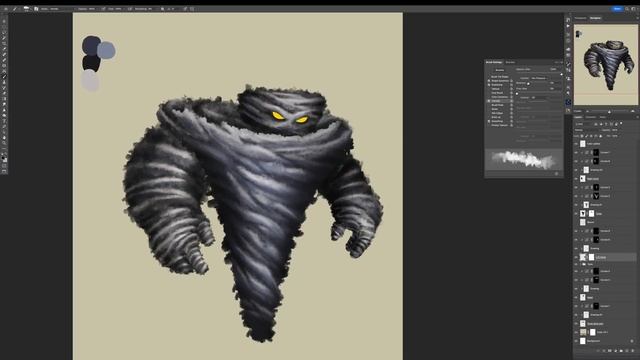Open the symmetry paint options icon
The image size is (640, 360).
(x=192, y=9)
